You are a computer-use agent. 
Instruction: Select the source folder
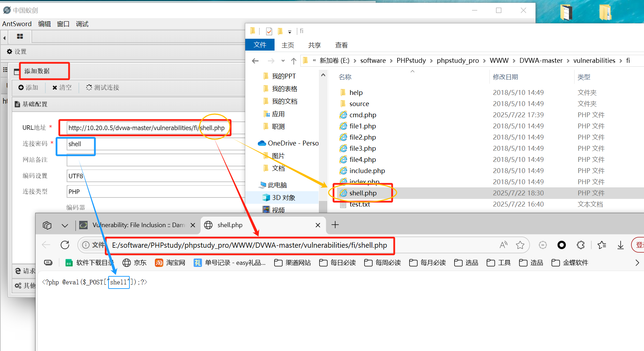pos(359,104)
